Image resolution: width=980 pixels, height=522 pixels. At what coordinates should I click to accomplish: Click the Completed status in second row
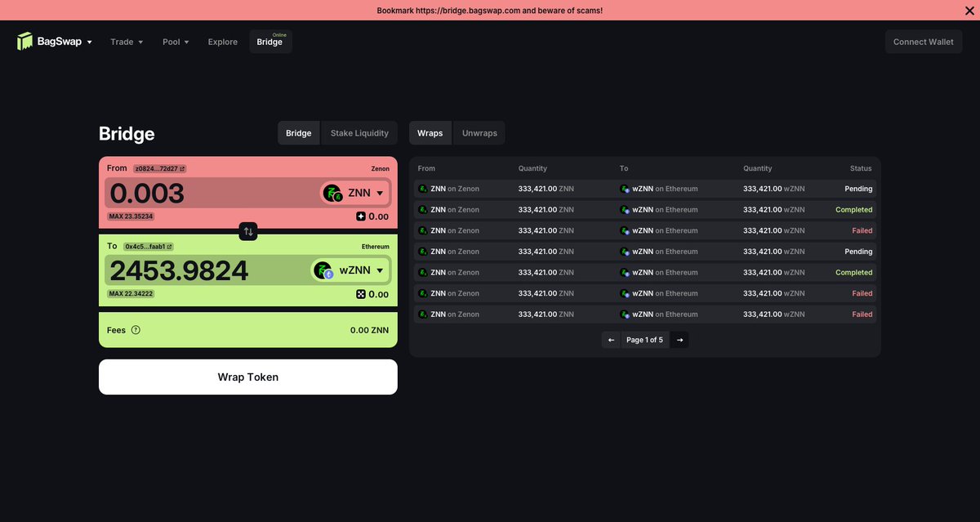(854, 210)
